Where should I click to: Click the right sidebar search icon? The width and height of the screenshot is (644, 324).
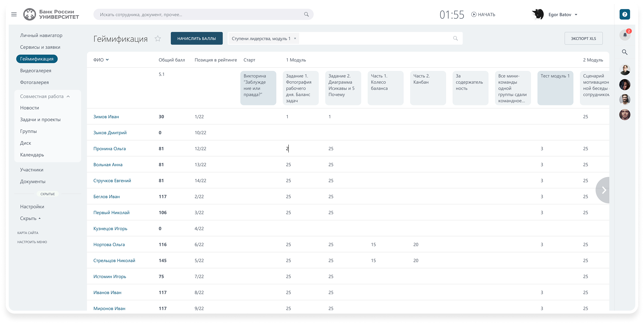coord(625,52)
